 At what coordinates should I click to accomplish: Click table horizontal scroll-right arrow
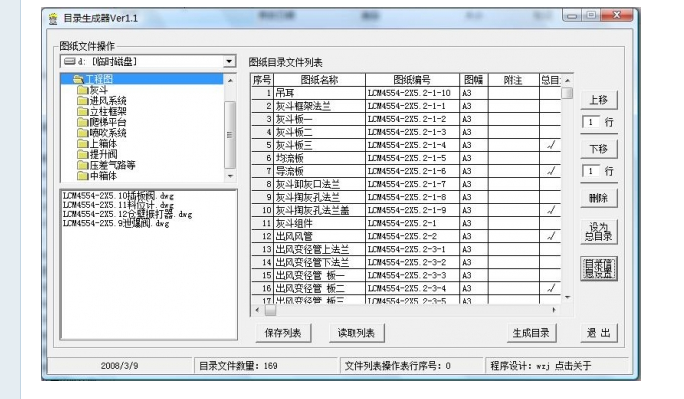(x=554, y=310)
